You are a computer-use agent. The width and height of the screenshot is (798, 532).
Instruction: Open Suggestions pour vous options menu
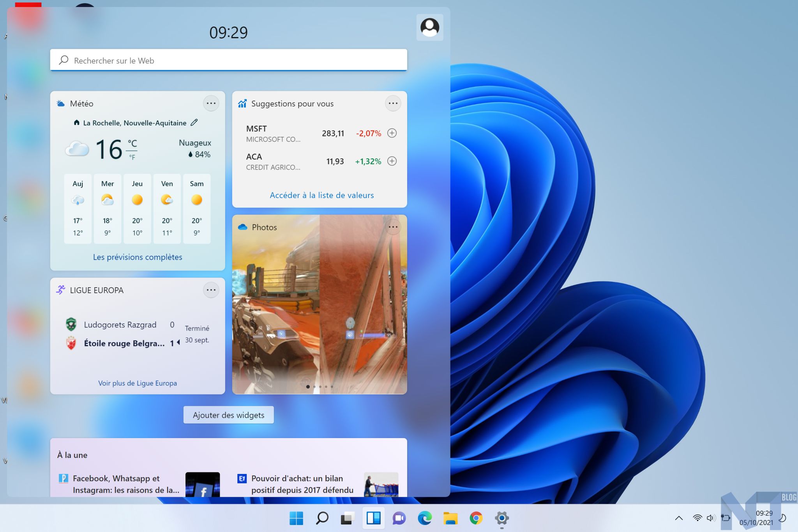(393, 103)
